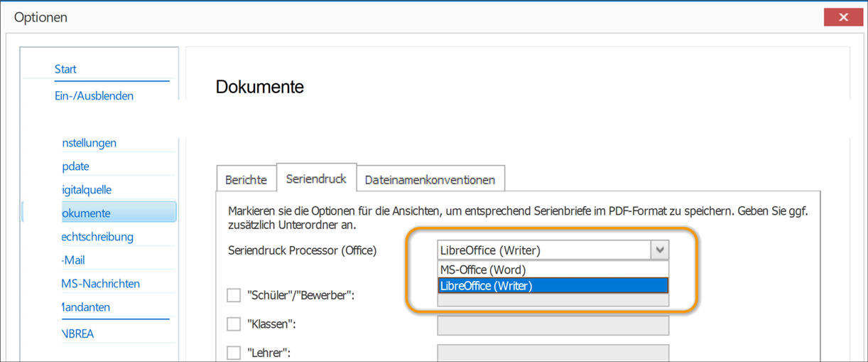Choose LibreOffice (Writer) from the dropdown list
The height and width of the screenshot is (362, 868).
tap(553, 285)
